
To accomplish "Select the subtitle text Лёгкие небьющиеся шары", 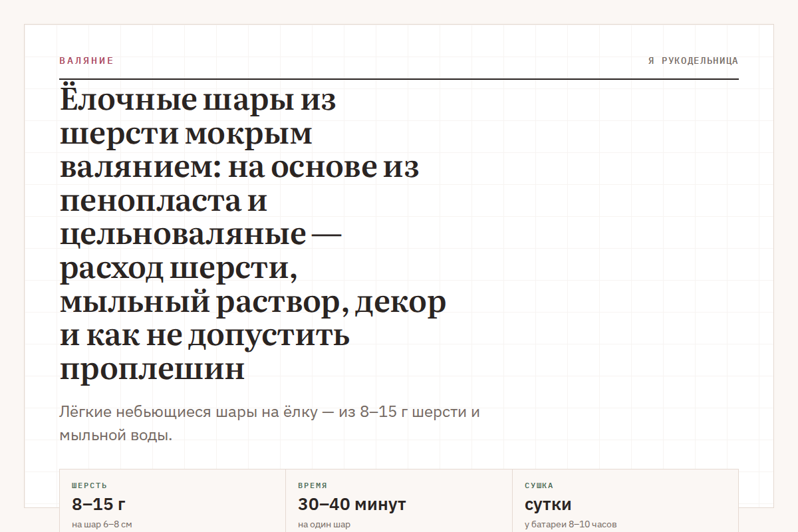I will coord(270,424).
